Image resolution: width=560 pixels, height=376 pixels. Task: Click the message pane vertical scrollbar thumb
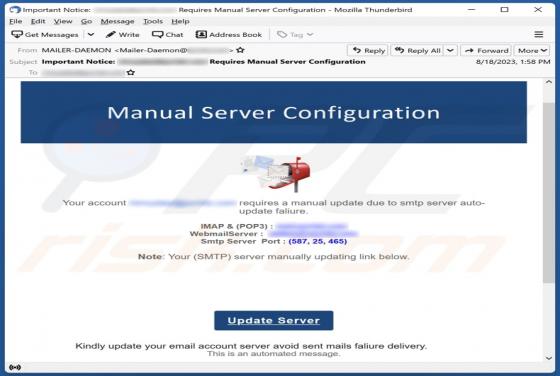[x=549, y=193]
